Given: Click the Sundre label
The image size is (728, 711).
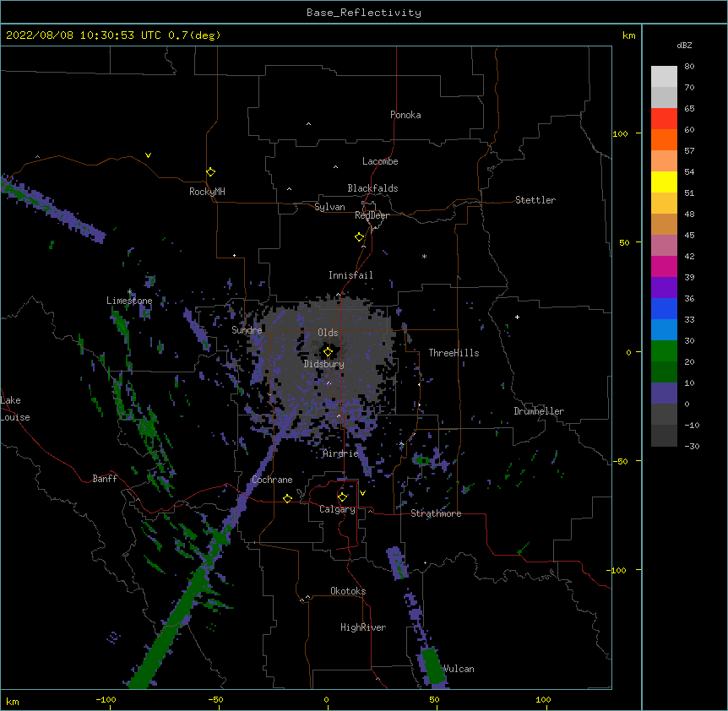Looking at the screenshot, I should [247, 330].
